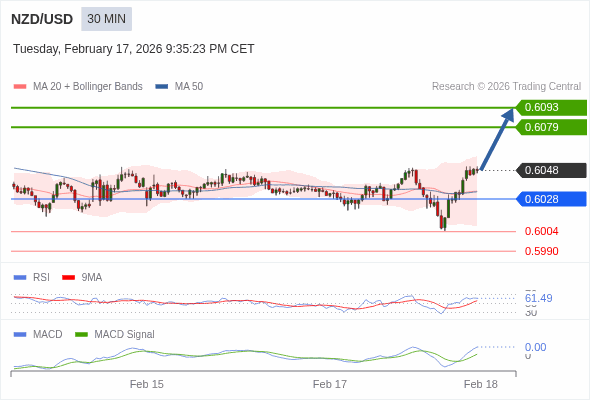Click the MACD legend label
The width and height of the screenshot is (590, 400).
point(47,335)
